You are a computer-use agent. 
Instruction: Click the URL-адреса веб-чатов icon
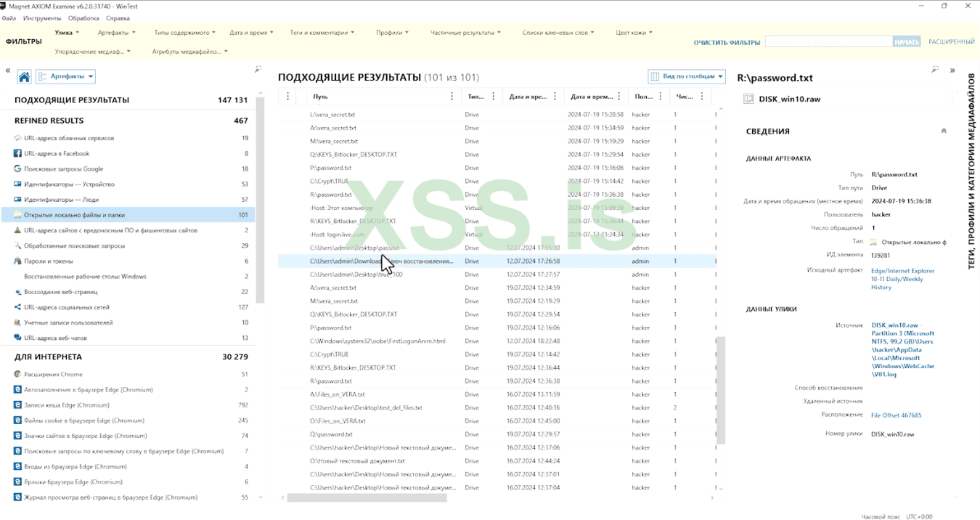point(17,338)
